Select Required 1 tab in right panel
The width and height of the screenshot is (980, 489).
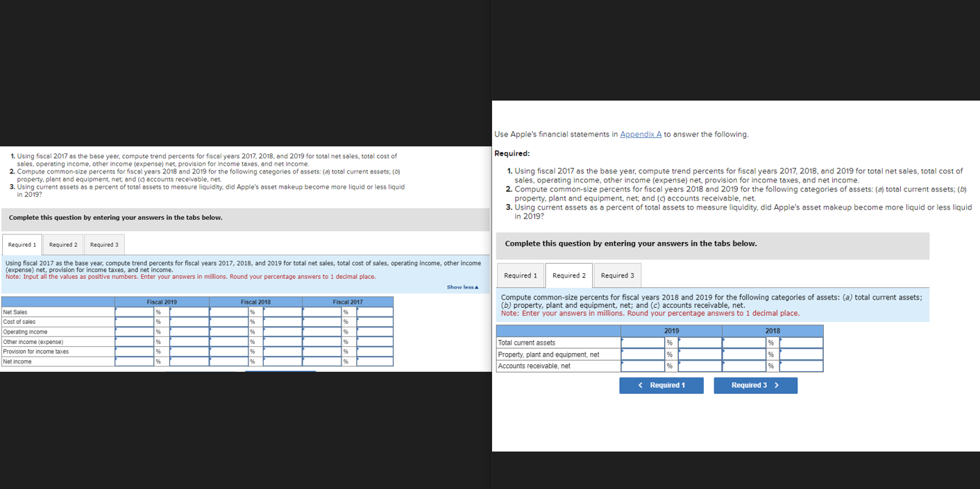520,275
